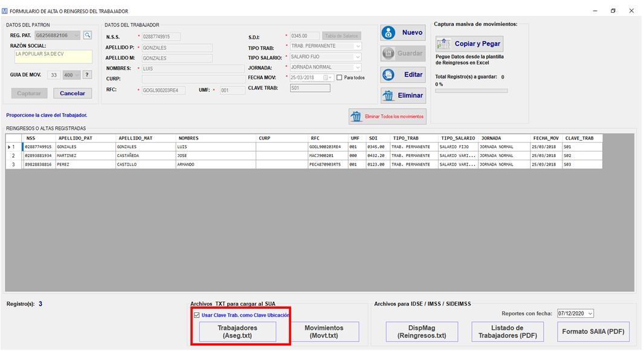The height and width of the screenshot is (351, 644).
Task: Uncheck Usar Clave Trab. como Clave Ubicación
Action: (197, 315)
